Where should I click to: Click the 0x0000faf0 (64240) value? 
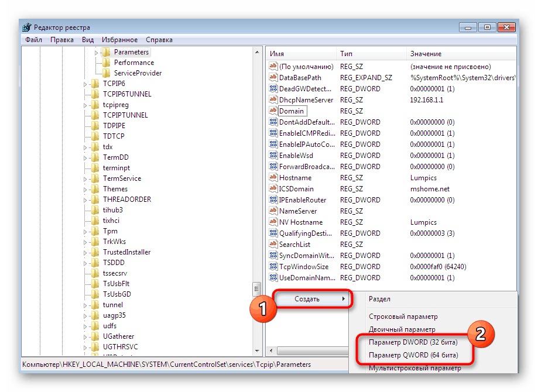coord(438,266)
